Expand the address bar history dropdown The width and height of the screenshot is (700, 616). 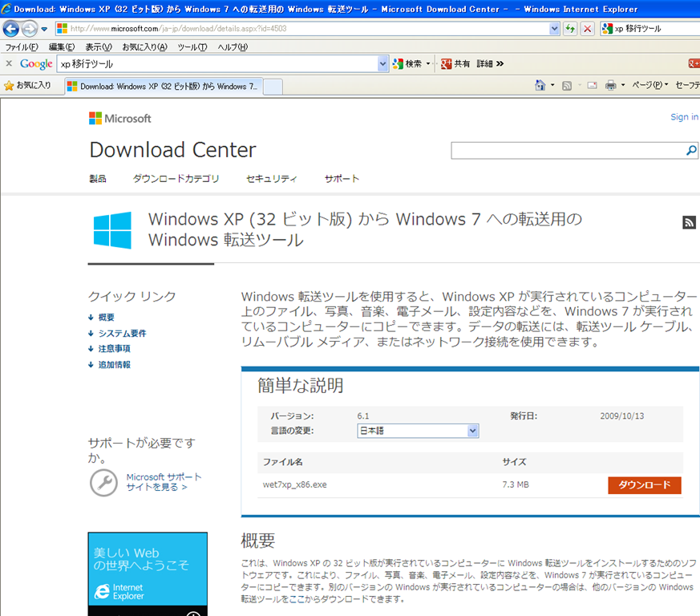[554, 29]
